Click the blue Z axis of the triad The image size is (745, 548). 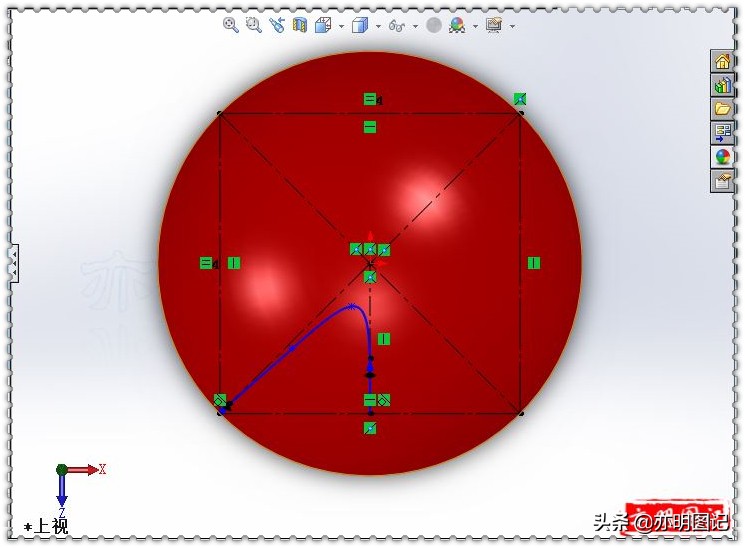[62, 491]
